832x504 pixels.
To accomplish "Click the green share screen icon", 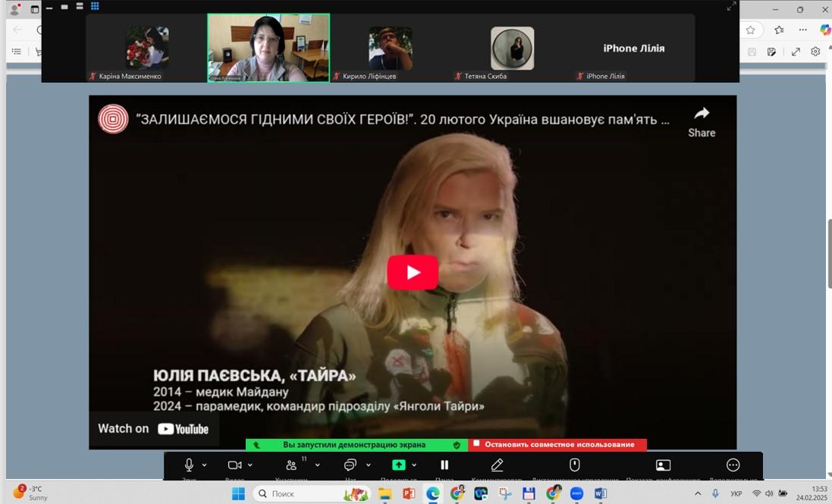I will (x=398, y=465).
